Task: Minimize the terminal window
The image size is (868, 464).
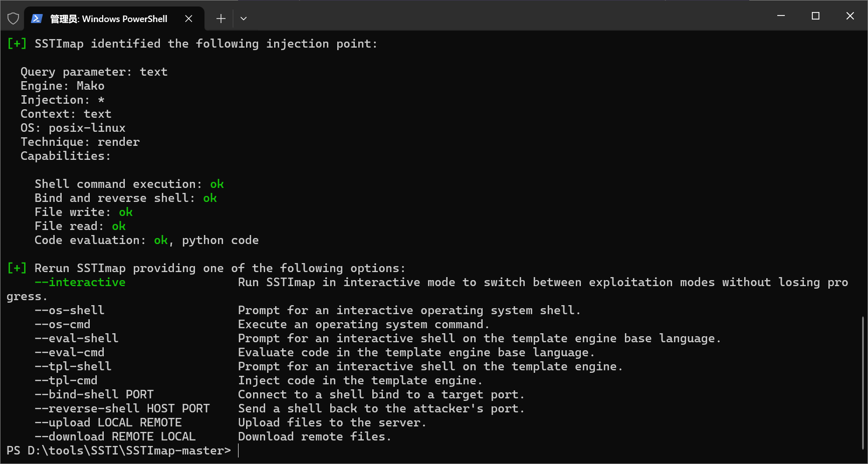Action: pyautogui.click(x=781, y=16)
